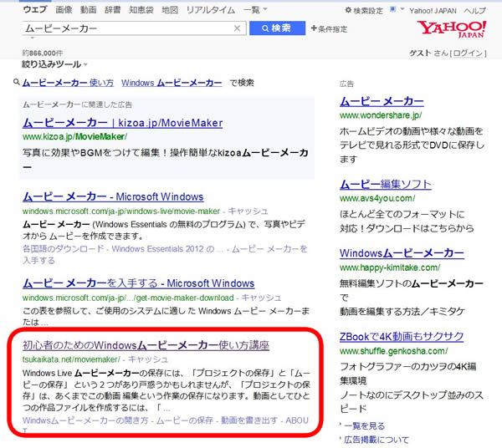Click the magnifier icon beside related searches
Image resolution: width=502 pixels, height=448 pixels.
point(17,83)
